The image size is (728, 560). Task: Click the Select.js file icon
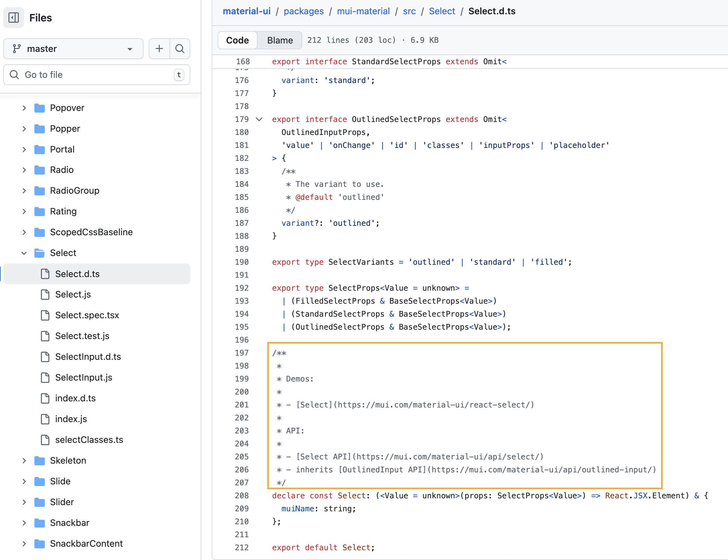click(45, 295)
